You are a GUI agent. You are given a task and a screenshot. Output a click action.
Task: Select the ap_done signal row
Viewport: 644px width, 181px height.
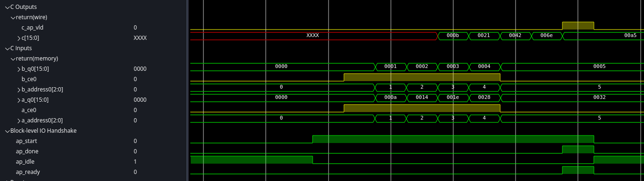pos(94,151)
